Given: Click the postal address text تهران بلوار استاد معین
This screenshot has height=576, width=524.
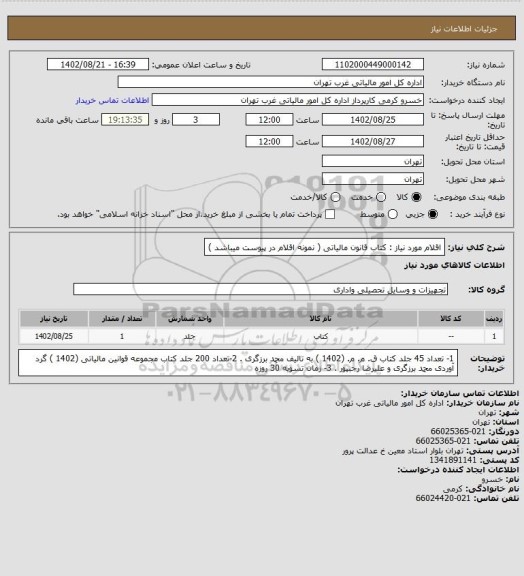Looking at the screenshot, I should (x=404, y=450).
